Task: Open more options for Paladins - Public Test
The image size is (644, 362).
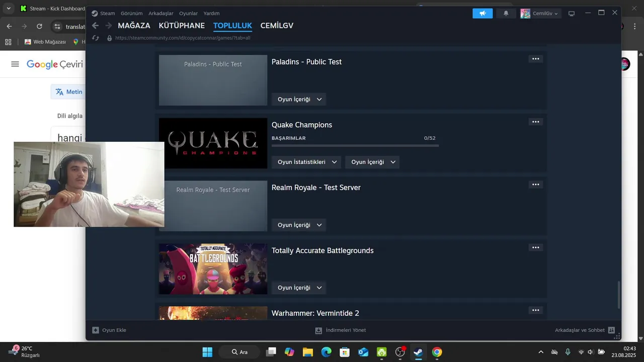Action: tap(535, 59)
